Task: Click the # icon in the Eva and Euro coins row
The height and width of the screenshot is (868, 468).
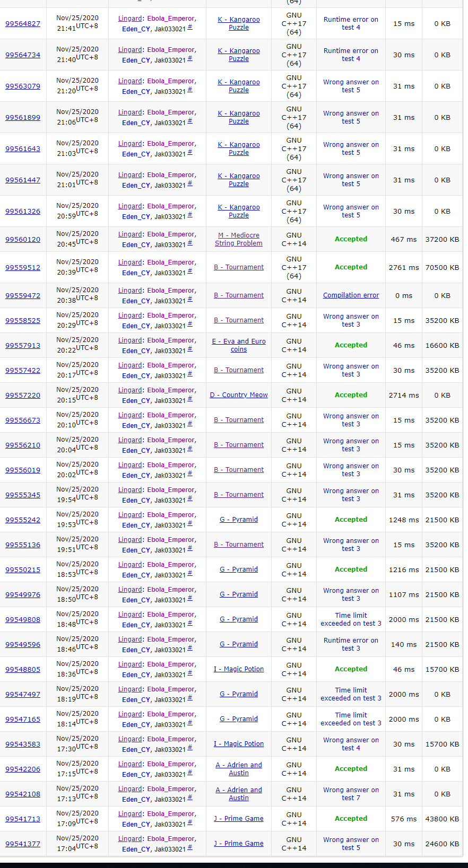Action: (190, 349)
